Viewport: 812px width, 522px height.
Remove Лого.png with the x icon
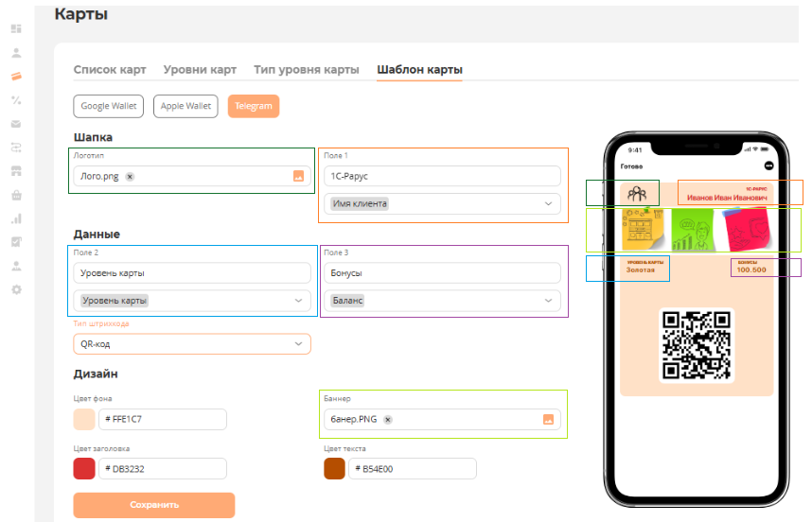[x=130, y=176]
